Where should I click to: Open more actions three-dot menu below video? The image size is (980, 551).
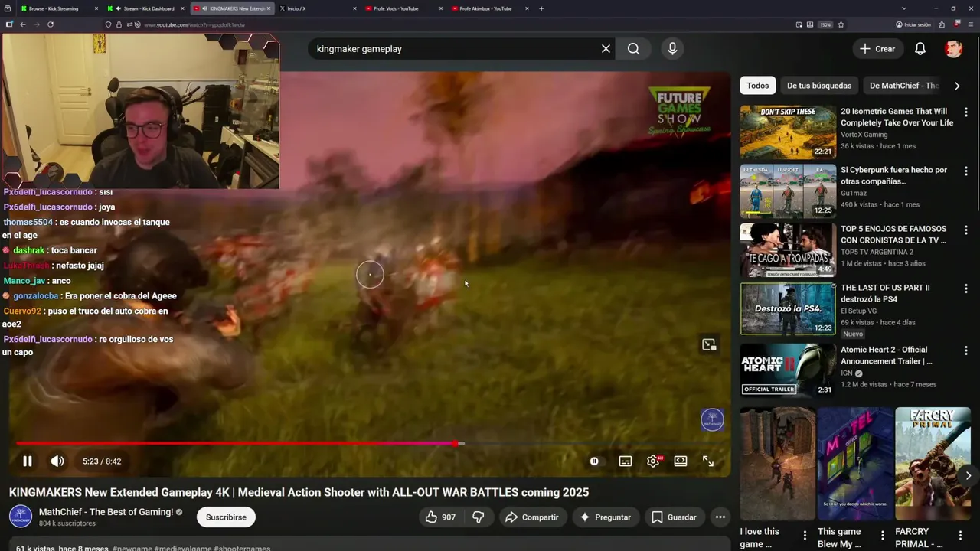(720, 517)
